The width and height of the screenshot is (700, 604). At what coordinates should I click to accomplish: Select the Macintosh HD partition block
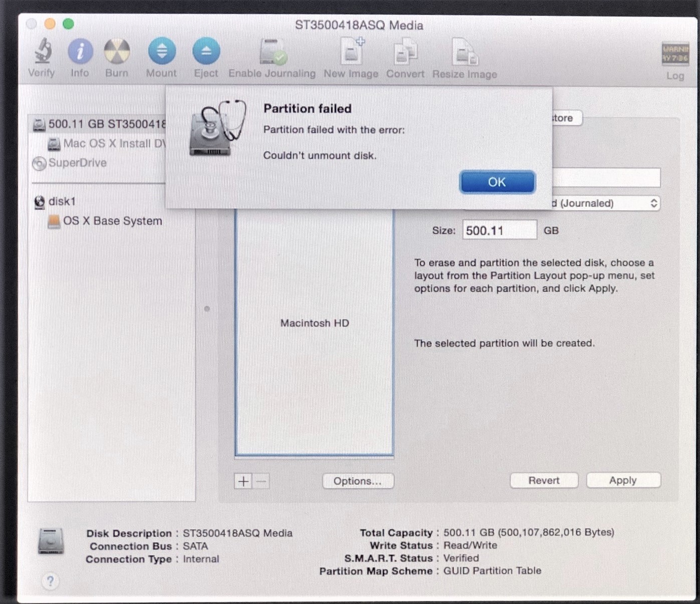point(315,332)
